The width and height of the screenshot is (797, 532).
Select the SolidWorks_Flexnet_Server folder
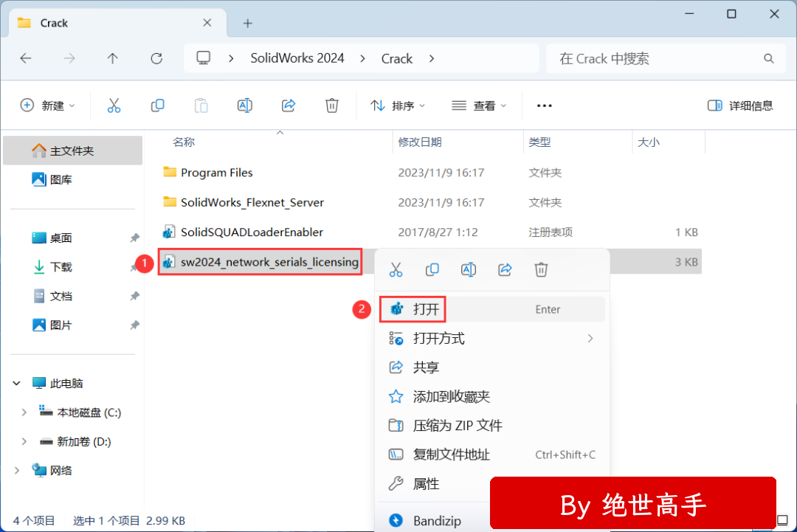(x=252, y=202)
